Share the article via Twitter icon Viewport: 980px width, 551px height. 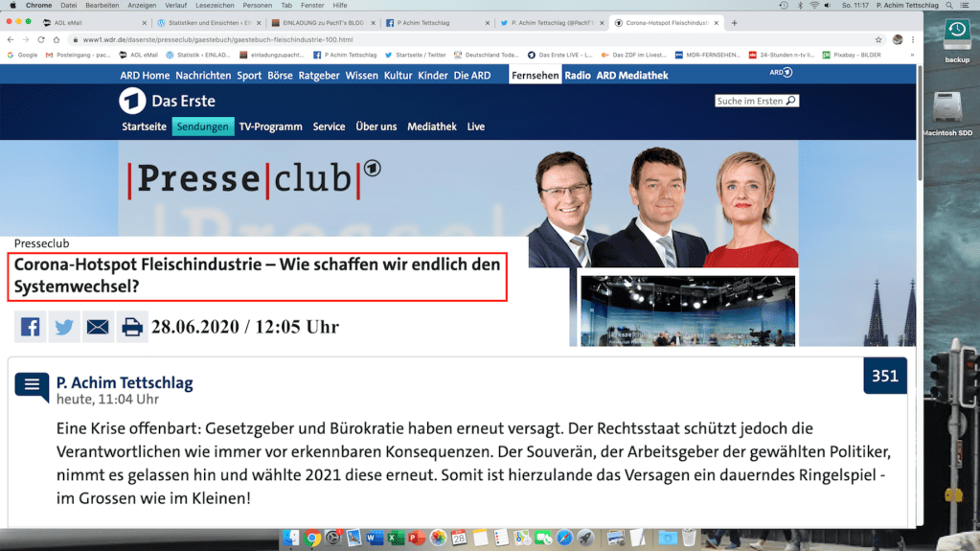tap(64, 327)
